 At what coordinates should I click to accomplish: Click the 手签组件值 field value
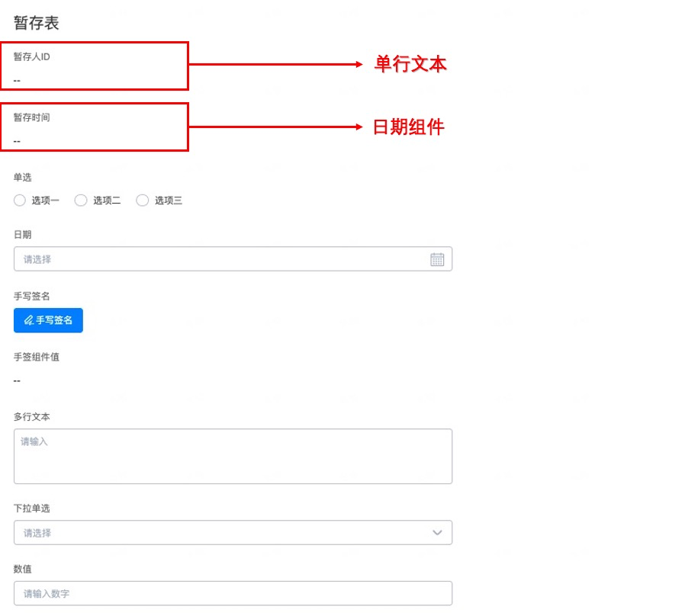tap(17, 381)
